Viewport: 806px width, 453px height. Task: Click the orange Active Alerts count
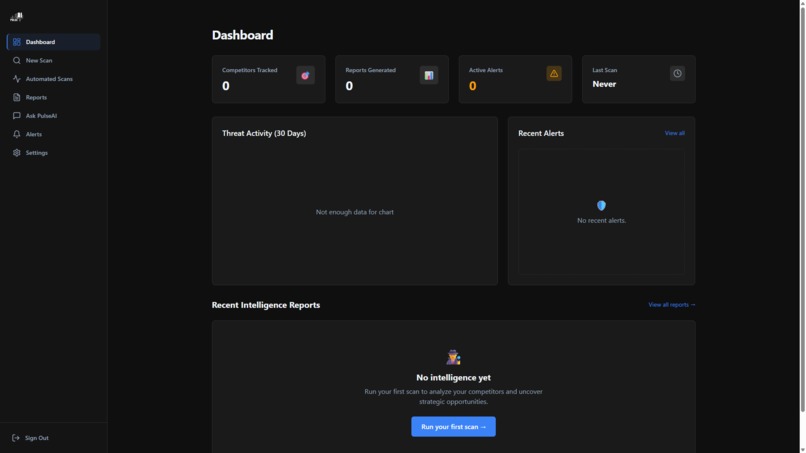point(472,86)
